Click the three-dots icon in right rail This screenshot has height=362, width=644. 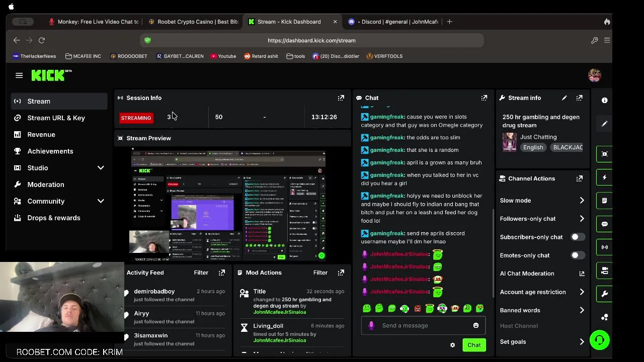[x=604, y=317]
